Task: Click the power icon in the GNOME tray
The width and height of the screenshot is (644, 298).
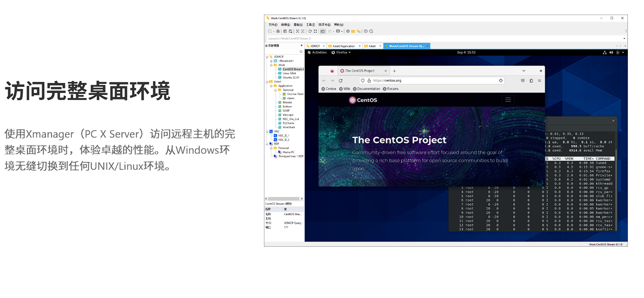Action: [x=618, y=52]
